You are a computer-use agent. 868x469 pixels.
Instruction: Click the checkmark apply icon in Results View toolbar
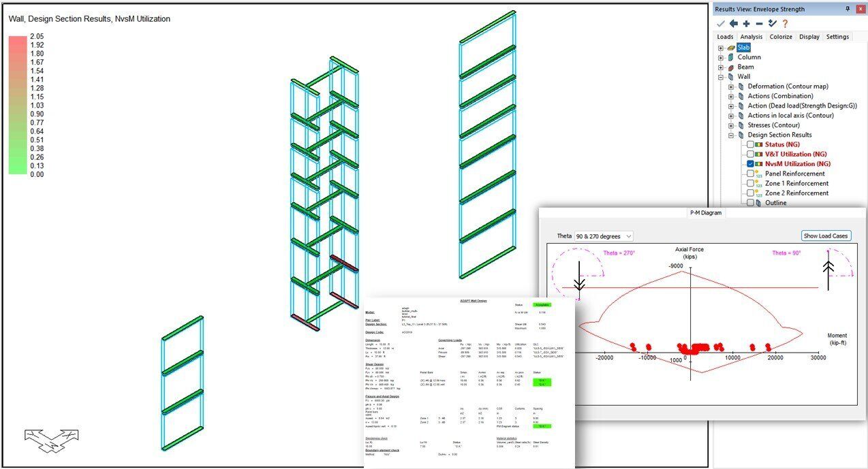tap(720, 24)
